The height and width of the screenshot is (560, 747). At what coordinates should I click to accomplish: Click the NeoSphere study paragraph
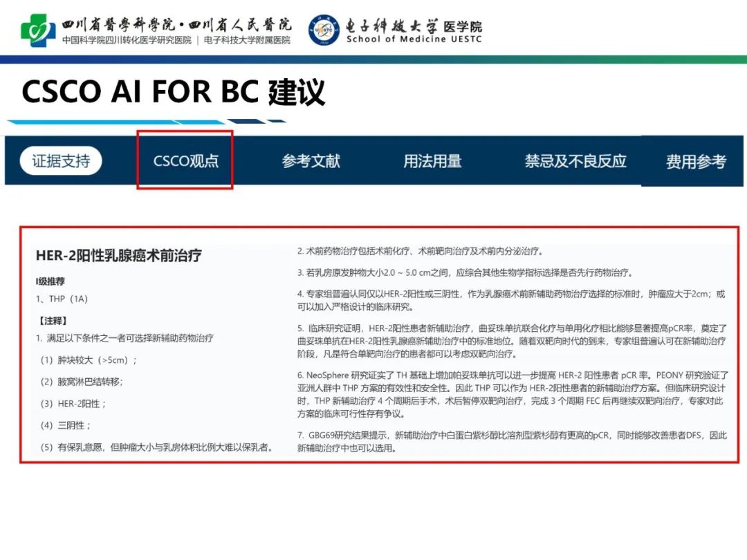tap(512, 394)
